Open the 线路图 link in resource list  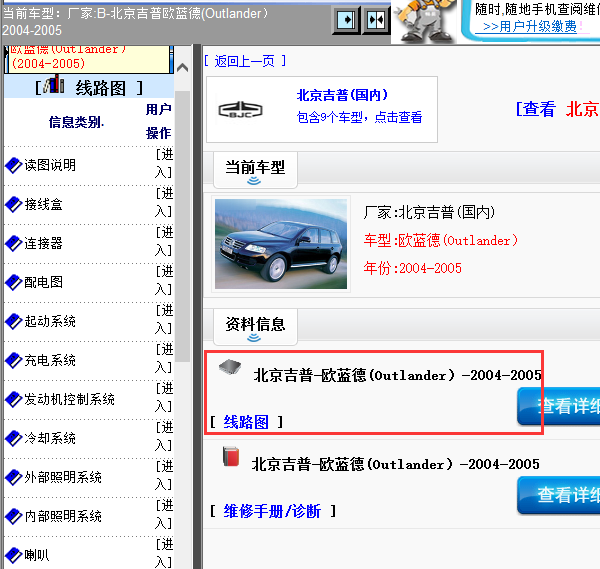pyautogui.click(x=246, y=422)
